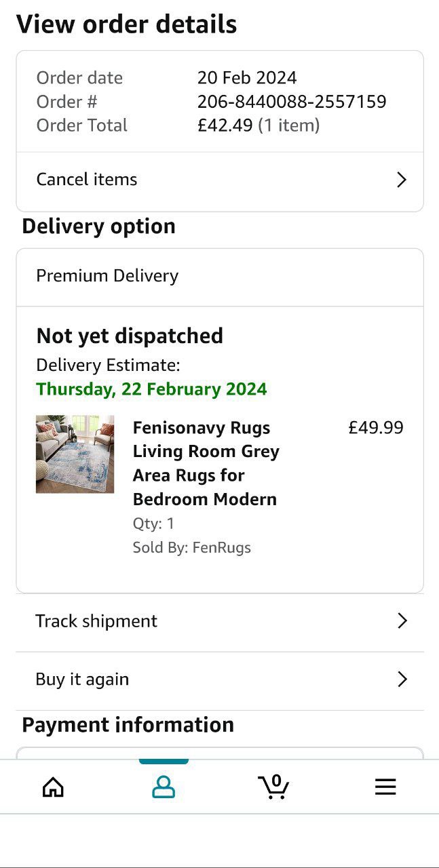Open the account profile icon
The height and width of the screenshot is (868, 439).
click(164, 787)
